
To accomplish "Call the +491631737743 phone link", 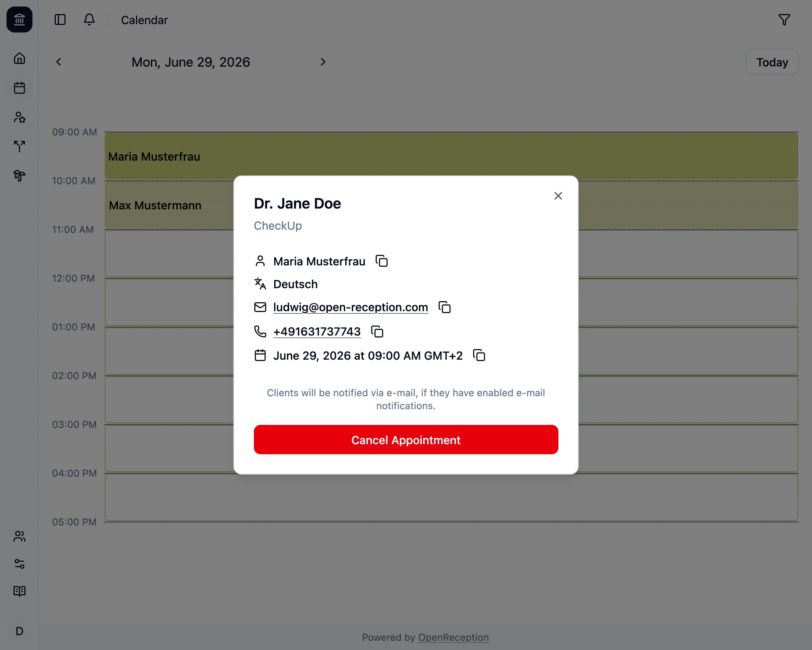I will [317, 331].
